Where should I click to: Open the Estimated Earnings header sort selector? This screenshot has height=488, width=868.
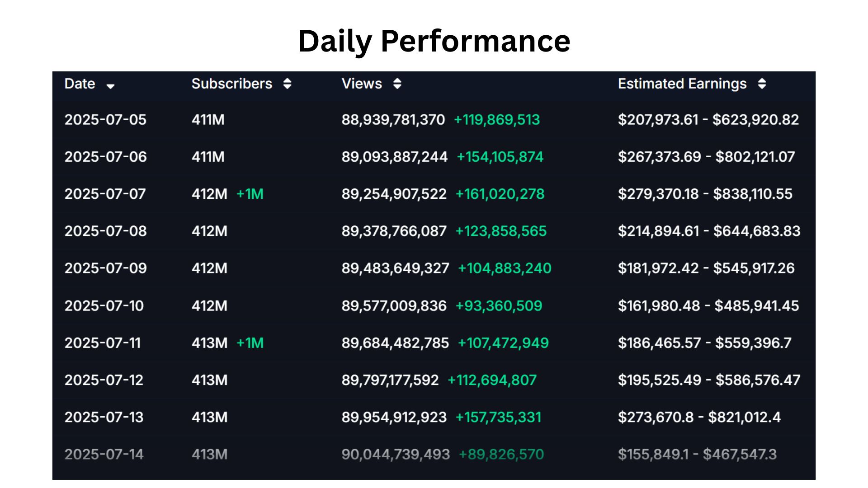(762, 84)
